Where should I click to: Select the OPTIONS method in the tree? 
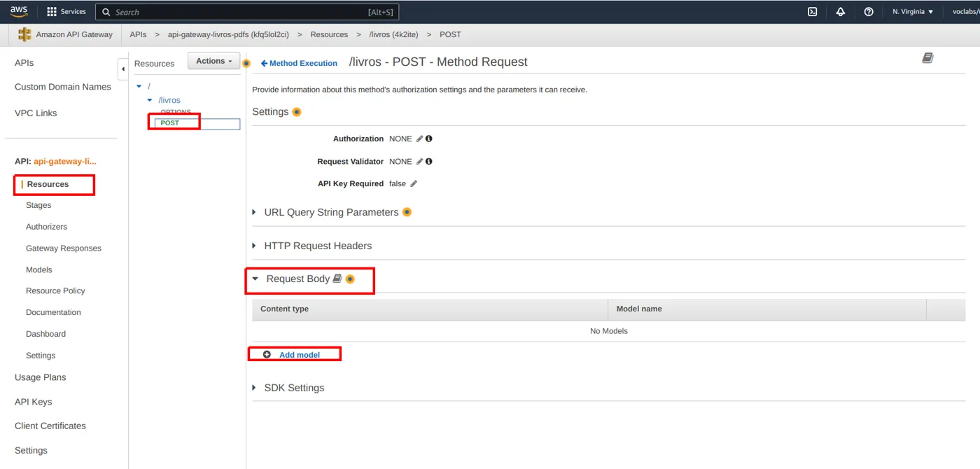[176, 112]
